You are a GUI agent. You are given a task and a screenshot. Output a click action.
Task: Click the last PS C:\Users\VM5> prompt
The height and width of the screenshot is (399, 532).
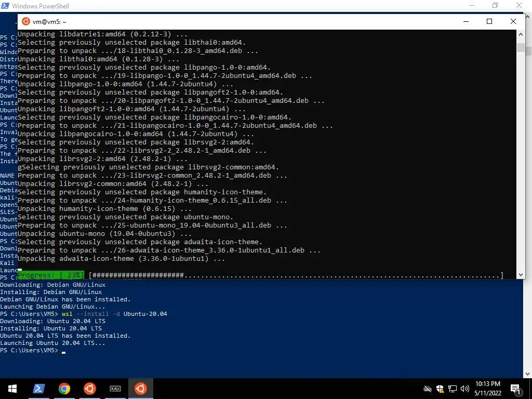pyautogui.click(x=29, y=350)
